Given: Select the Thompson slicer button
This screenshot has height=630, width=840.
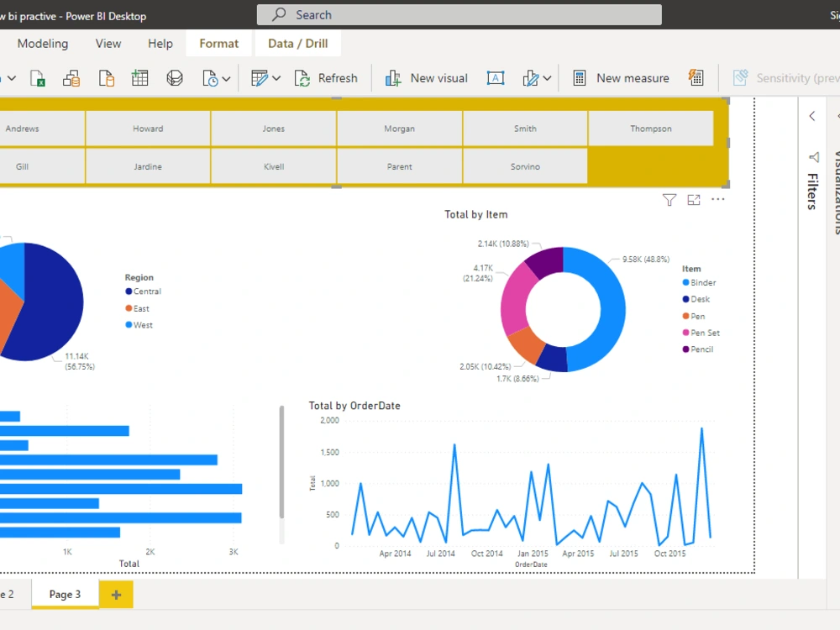Looking at the screenshot, I should pos(651,129).
